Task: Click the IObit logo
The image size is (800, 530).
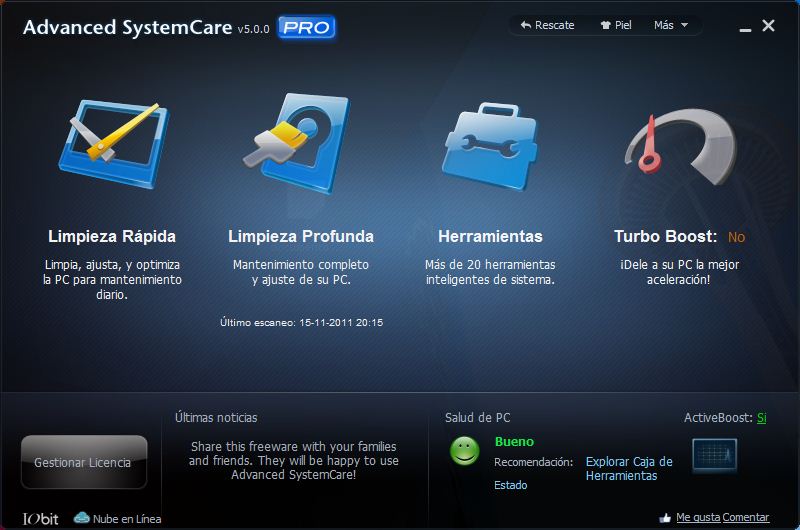Action: (x=40, y=519)
